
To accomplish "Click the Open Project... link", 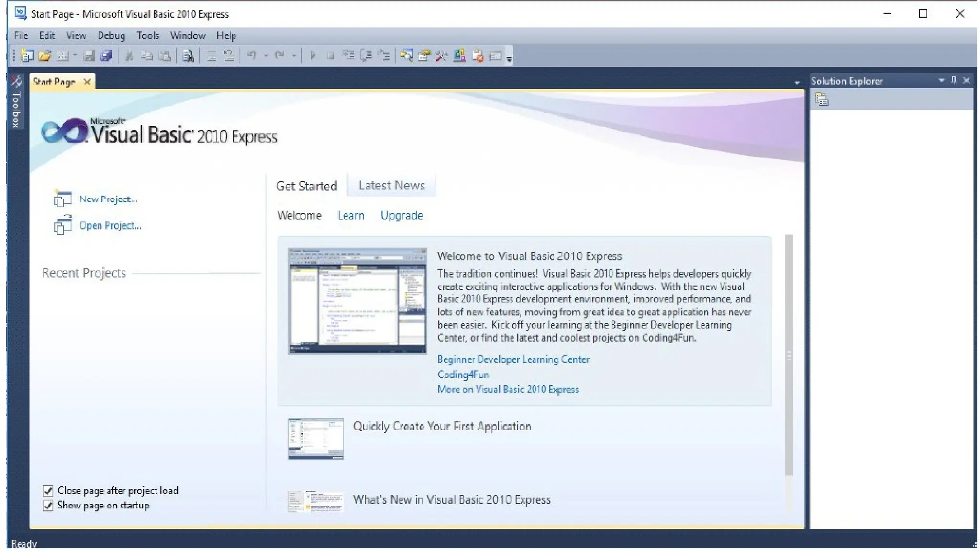I will tap(110, 226).
